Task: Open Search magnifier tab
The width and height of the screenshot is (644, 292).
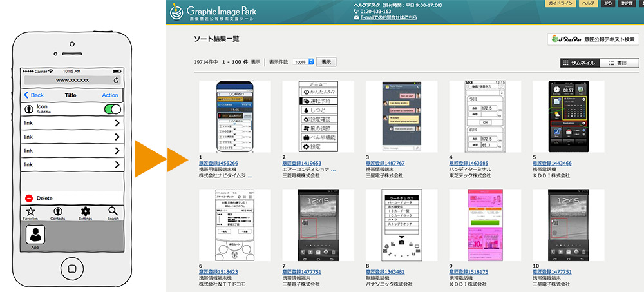Action: 113,213
